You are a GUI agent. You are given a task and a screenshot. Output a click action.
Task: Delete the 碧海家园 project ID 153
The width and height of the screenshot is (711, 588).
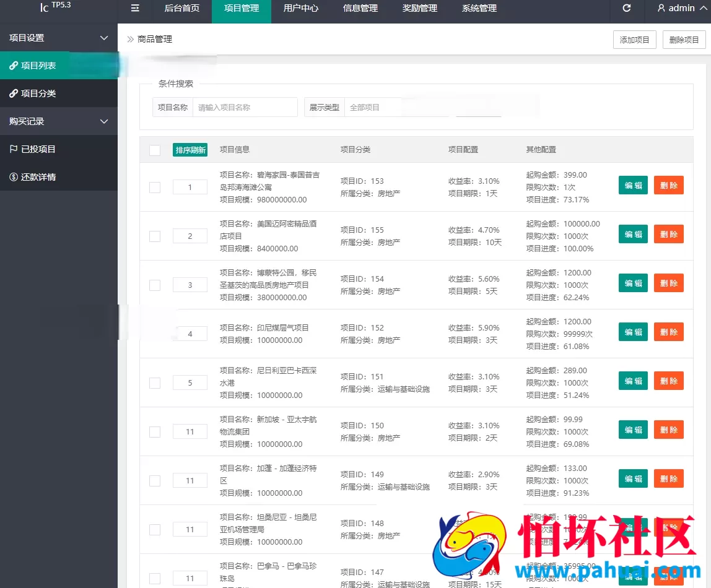(668, 185)
